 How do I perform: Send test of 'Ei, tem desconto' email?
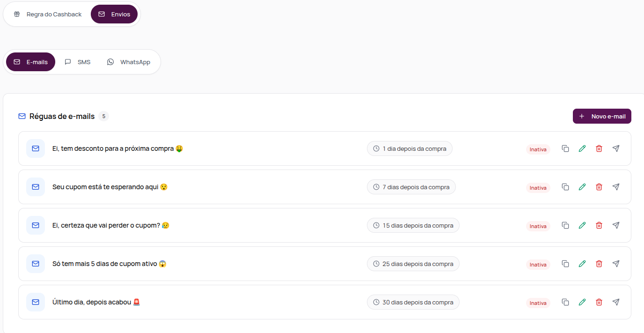616,148
